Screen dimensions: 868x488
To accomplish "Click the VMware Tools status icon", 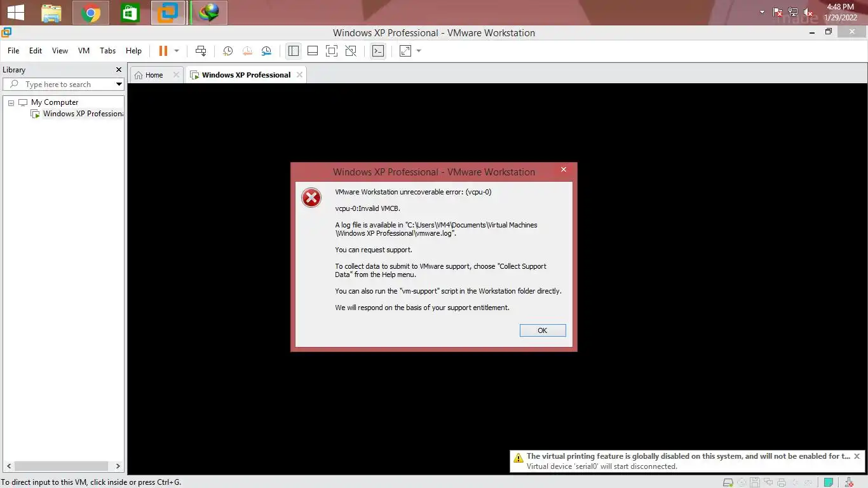I will point(850,482).
